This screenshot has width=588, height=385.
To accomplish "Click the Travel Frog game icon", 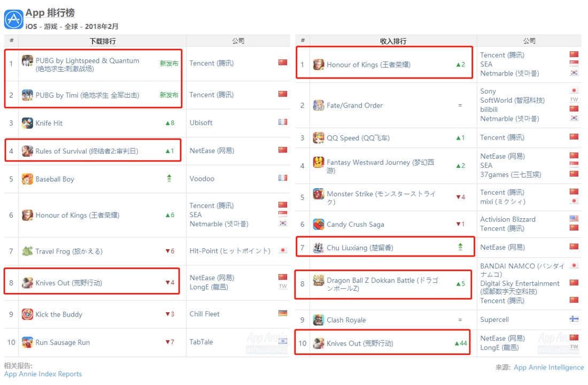I will 27,251.
